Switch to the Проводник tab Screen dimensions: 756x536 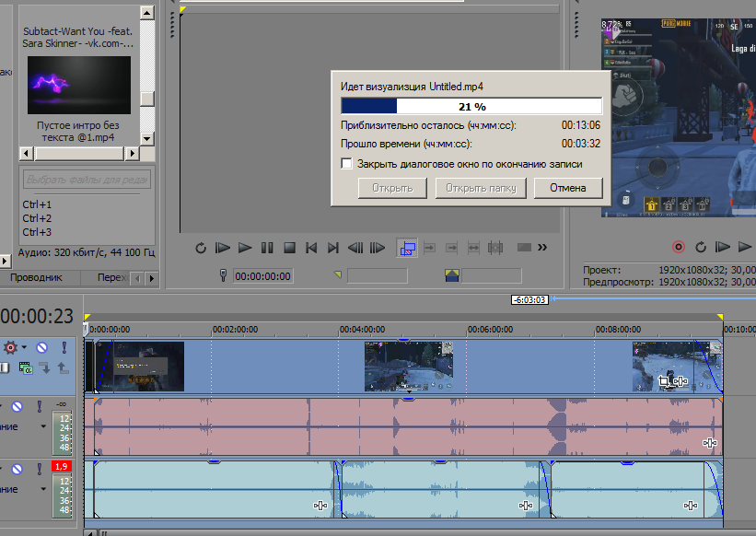coord(35,276)
